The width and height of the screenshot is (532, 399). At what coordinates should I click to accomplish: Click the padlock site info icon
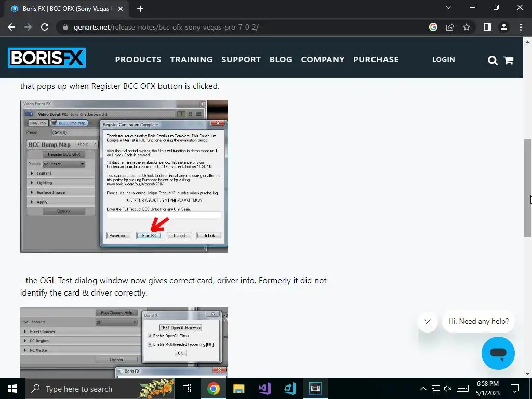pyautogui.click(x=65, y=27)
